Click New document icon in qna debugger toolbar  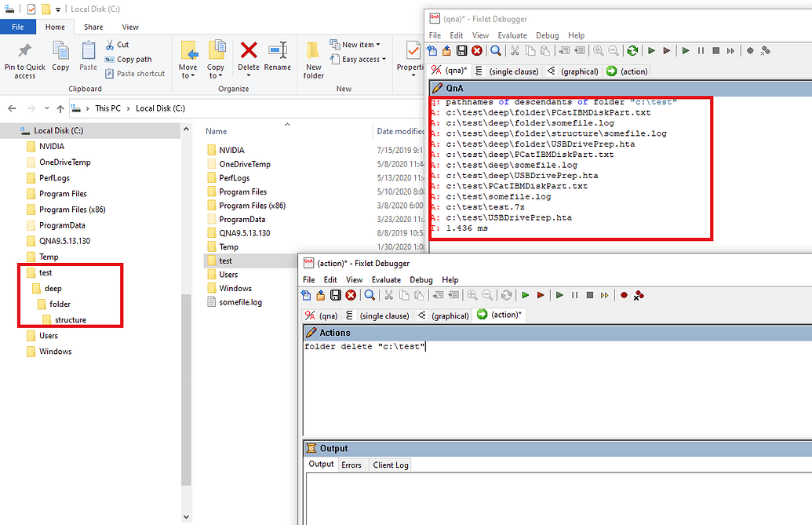pos(432,51)
